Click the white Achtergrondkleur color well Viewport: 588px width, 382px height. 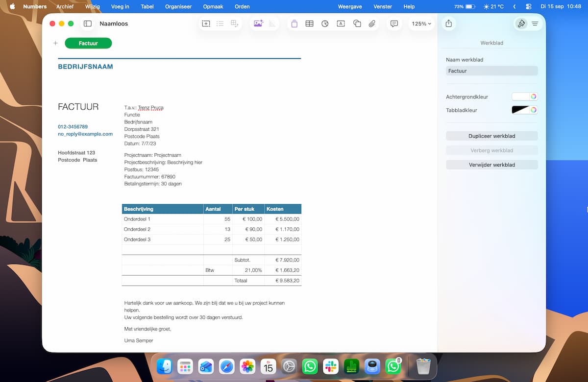(520, 96)
